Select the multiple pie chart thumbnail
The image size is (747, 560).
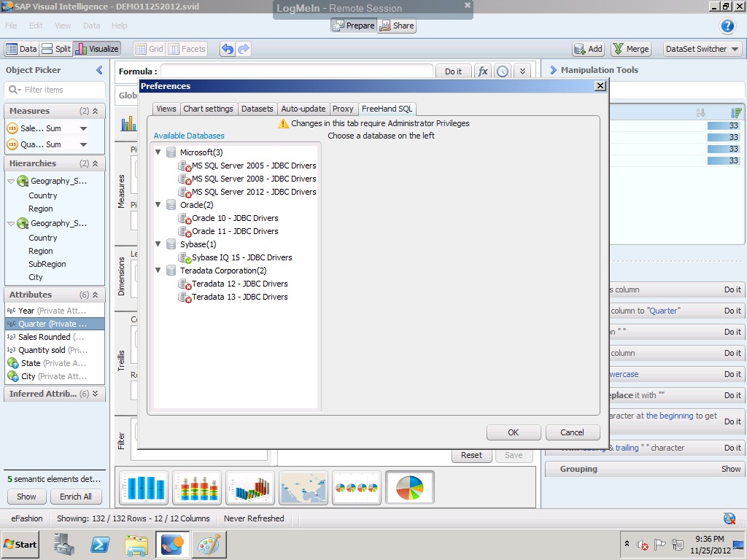(x=356, y=488)
